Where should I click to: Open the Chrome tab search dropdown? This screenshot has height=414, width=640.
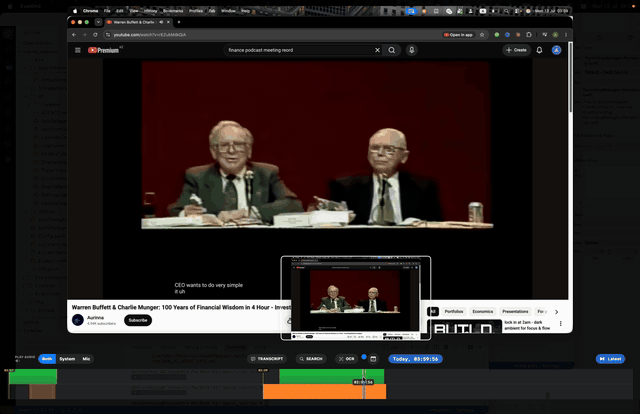tap(98, 22)
